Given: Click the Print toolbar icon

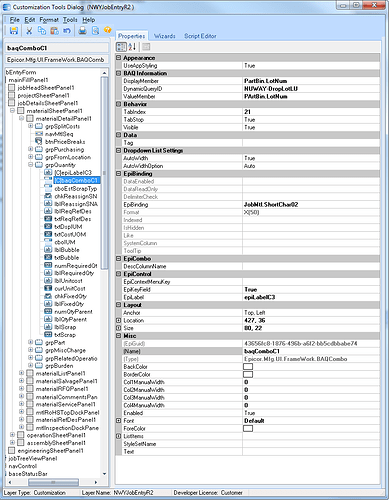Looking at the screenshot, I should coord(82,31).
